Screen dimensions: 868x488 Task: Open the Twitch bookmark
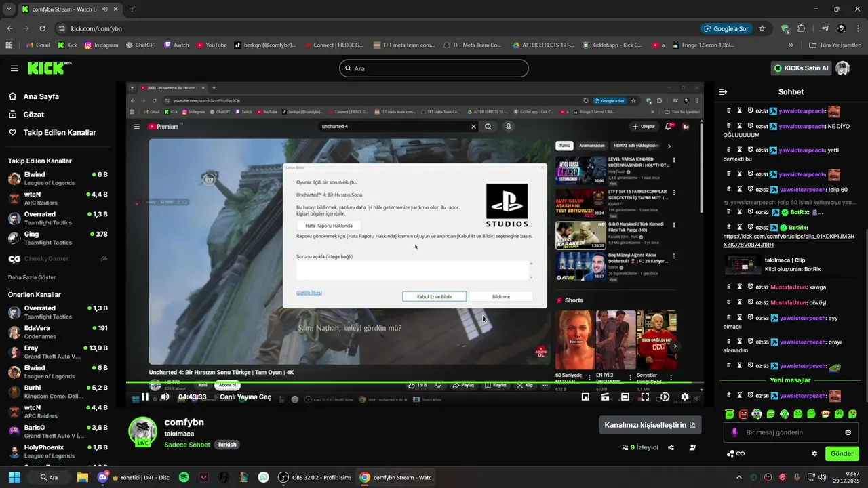[x=176, y=45]
